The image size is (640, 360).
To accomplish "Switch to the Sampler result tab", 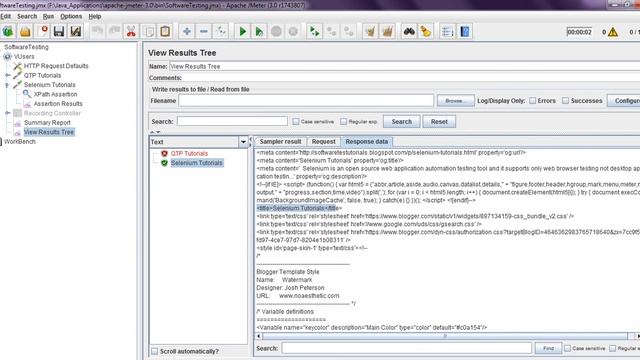I will [280, 142].
